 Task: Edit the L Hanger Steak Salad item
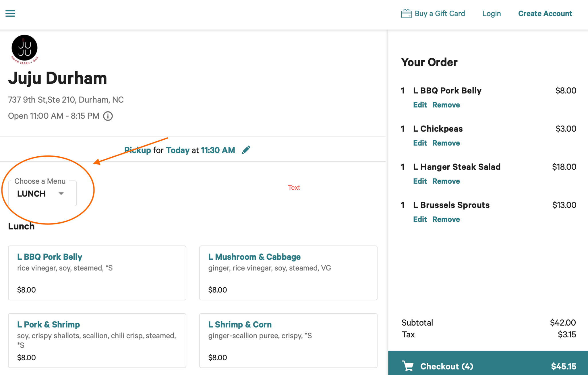tap(420, 181)
